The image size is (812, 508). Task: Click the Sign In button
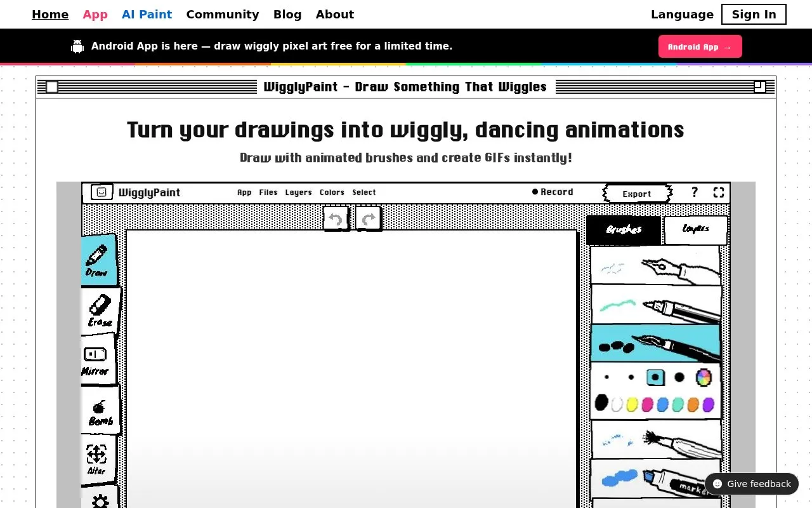[754, 14]
